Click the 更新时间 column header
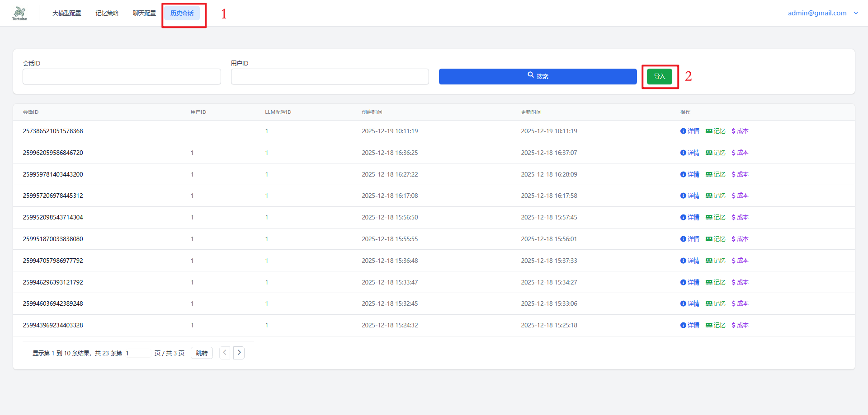The width and height of the screenshot is (868, 415). click(x=531, y=112)
